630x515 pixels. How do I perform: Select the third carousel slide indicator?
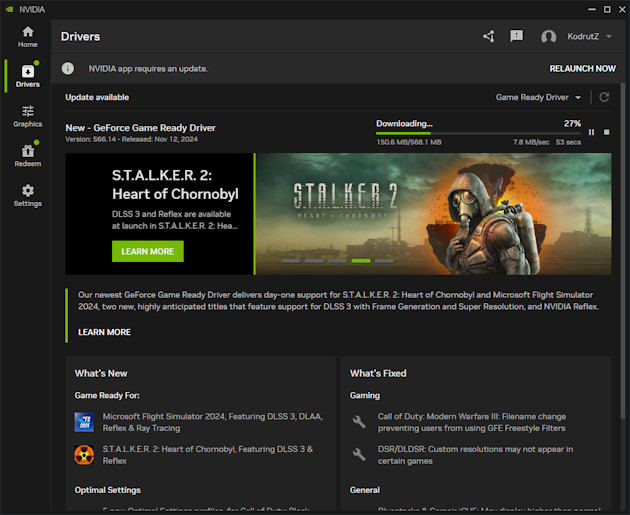[338, 261]
